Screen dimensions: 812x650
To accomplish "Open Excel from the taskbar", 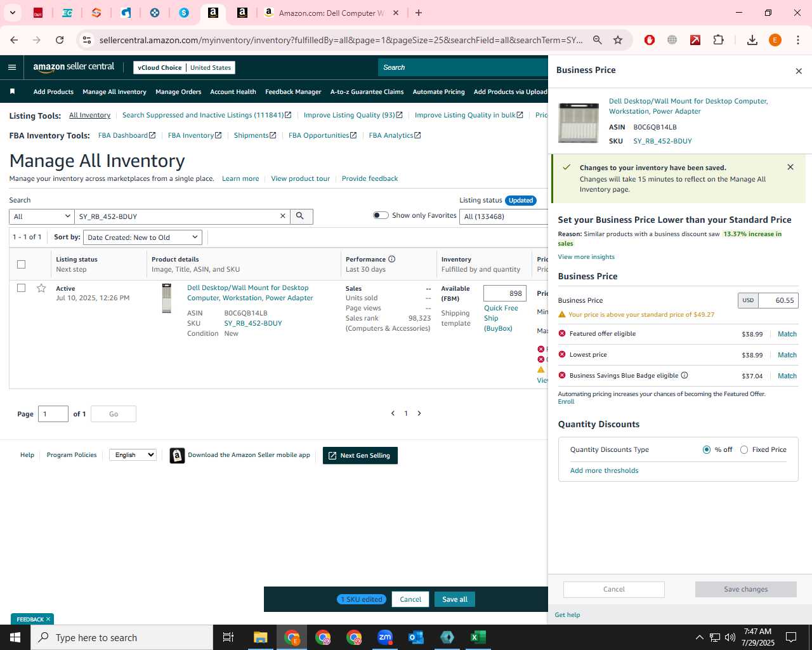I will click(478, 637).
